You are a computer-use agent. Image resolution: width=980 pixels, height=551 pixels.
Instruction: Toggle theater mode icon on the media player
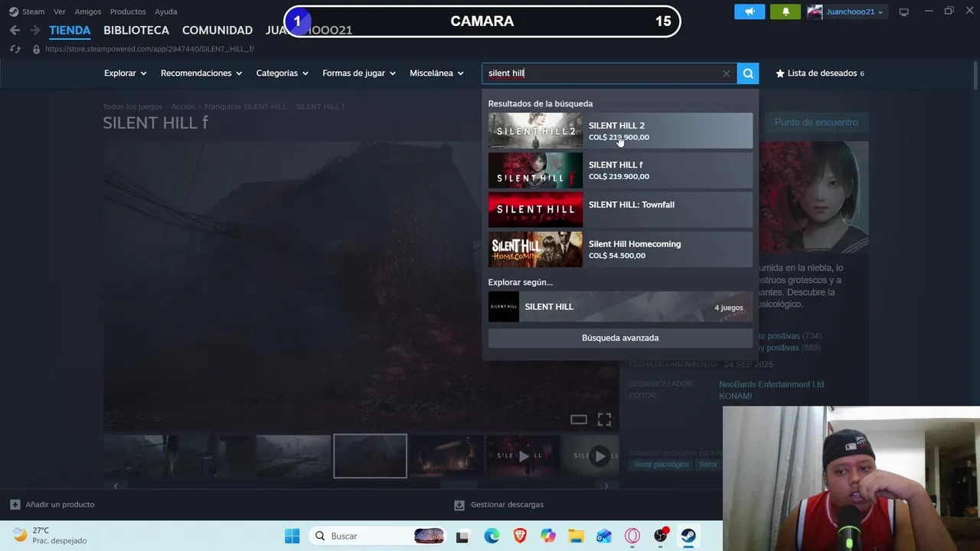coord(579,419)
